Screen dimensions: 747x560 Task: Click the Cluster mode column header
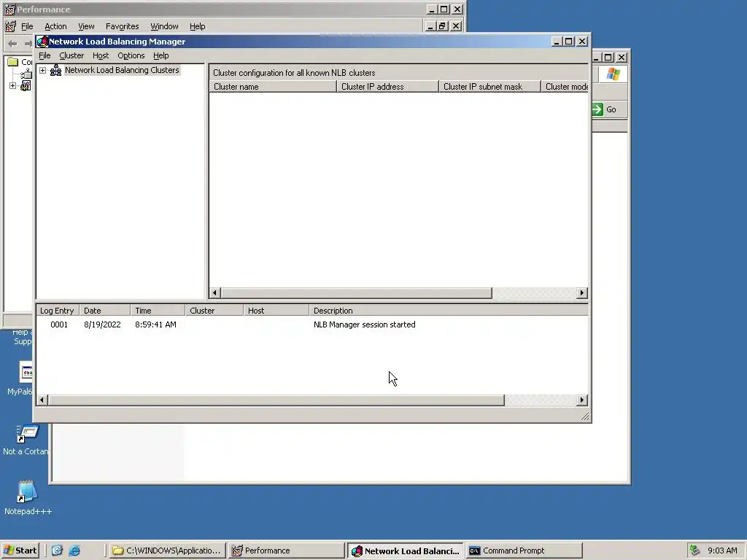(565, 87)
